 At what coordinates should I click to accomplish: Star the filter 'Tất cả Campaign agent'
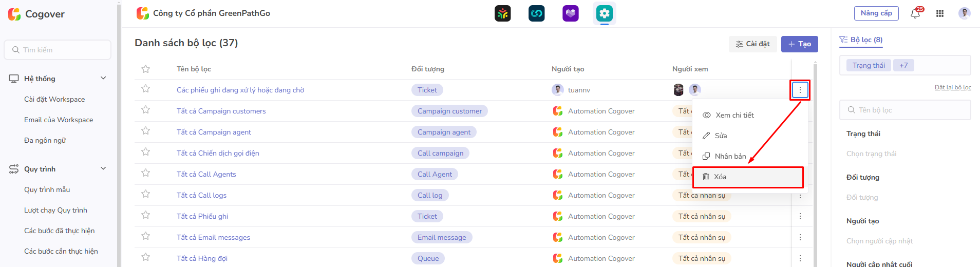[146, 131]
